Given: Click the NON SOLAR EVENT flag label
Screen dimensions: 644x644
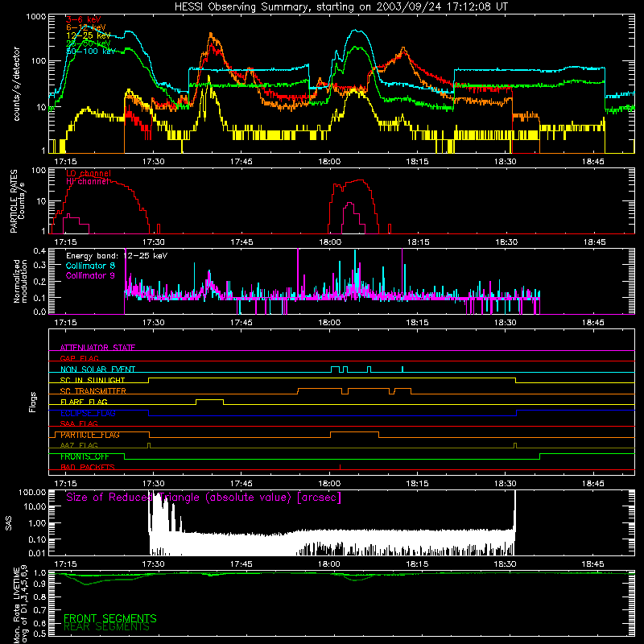Looking at the screenshot, I should tap(97, 369).
